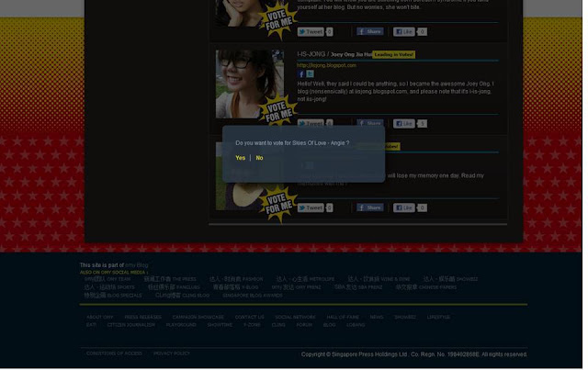The height and width of the screenshot is (370, 588).
Task: Open CITIZEN JOURNALISM in footer menu
Action: [x=130, y=325]
